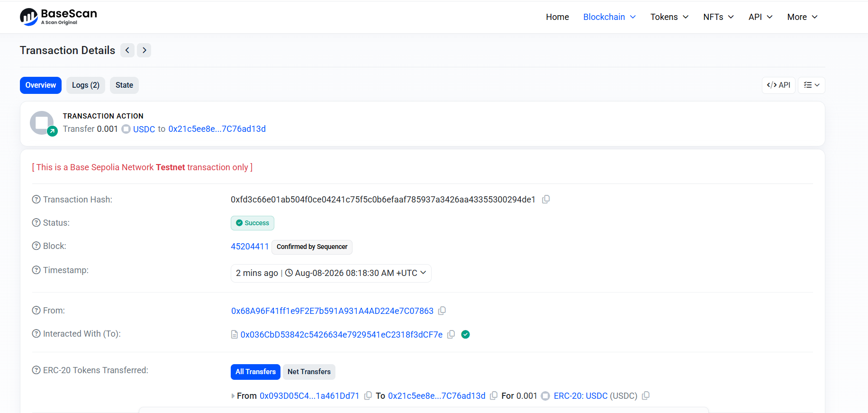The image size is (868, 413).
Task: Open USDC link in transaction action
Action: click(144, 129)
